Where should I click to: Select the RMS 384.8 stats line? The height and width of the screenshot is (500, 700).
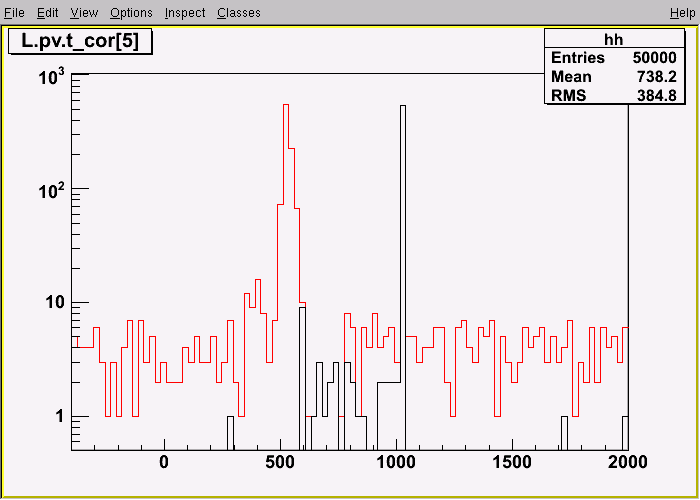point(614,95)
